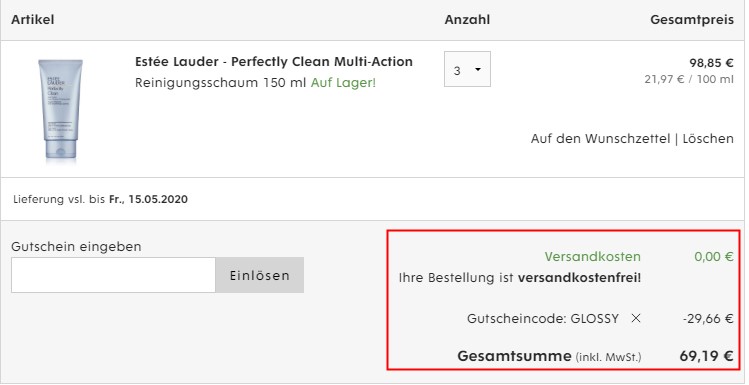Click the Gesamtpreis column header

[692, 20]
